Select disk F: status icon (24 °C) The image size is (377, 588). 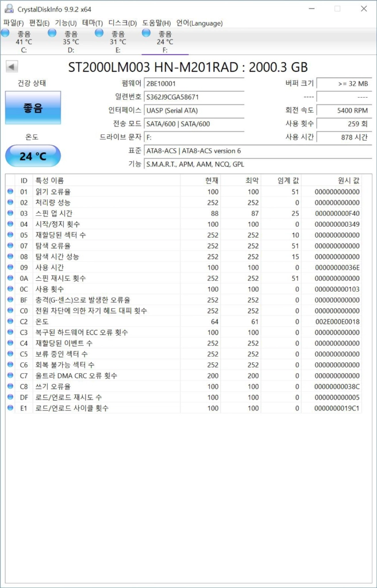pyautogui.click(x=146, y=33)
